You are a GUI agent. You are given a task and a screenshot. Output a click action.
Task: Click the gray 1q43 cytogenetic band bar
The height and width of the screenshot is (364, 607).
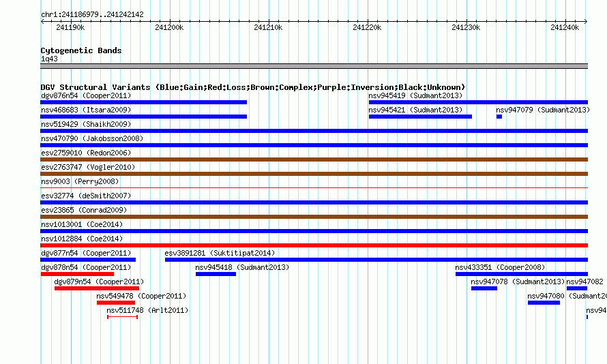click(314, 66)
